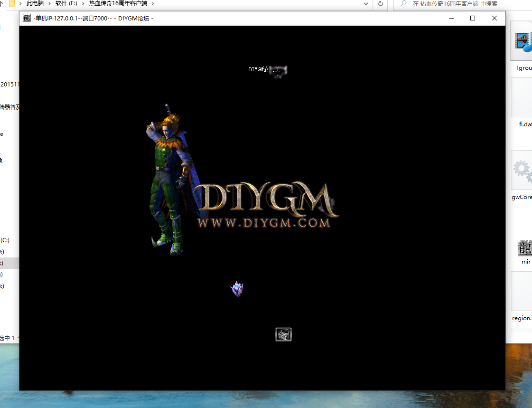Expand chevron after 热血传奇16周年客户端 breadcrumb

153,3
